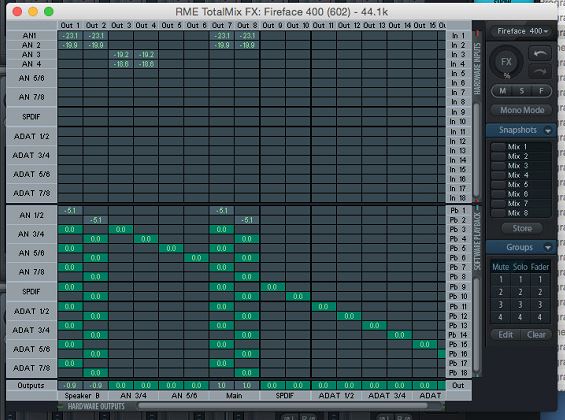
Task: Select AN 3 to Out 3 cell -19.2
Action: pos(121,54)
